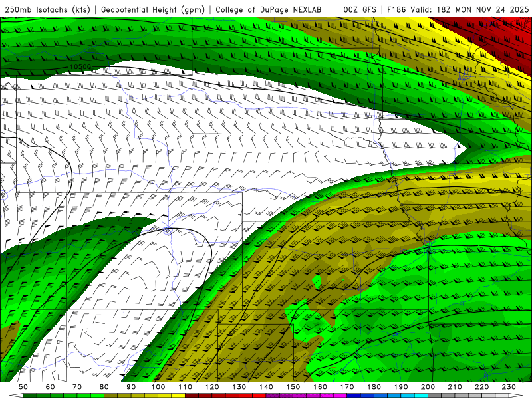
Task: Click the 'College of DuPage NEXLAB' header text
Action: 268,9
